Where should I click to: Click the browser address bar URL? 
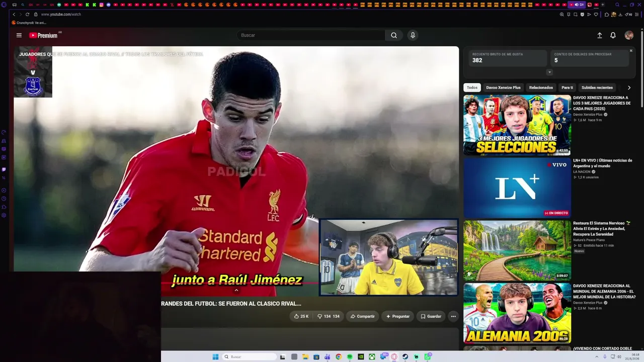click(61, 15)
